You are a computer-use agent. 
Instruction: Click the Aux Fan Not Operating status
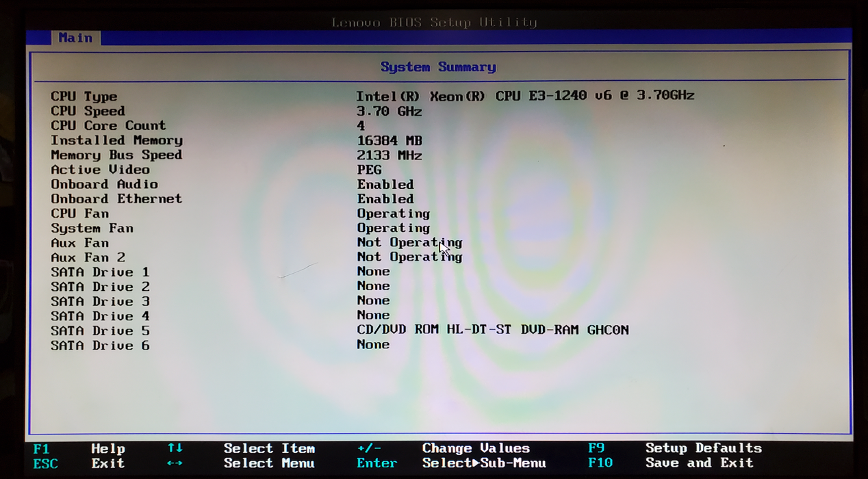click(x=409, y=242)
